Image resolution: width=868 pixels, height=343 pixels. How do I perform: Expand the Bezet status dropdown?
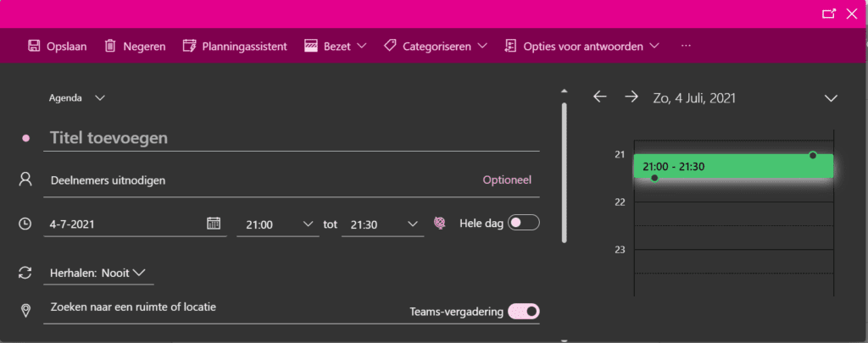click(336, 46)
